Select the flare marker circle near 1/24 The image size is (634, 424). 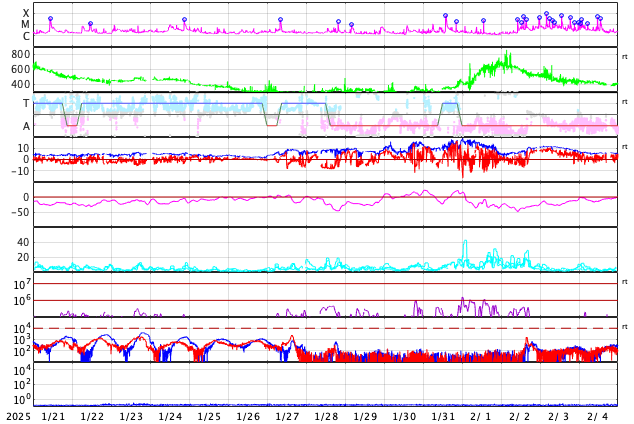coord(184,20)
